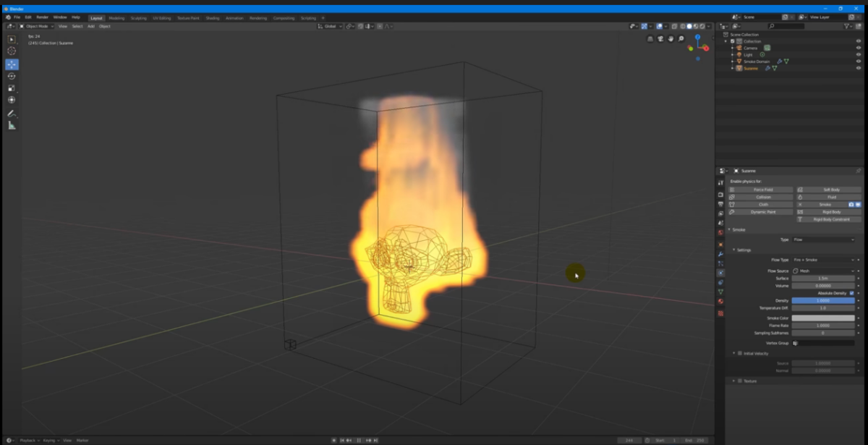Toggle the Absolute Density checkbox
868x445 pixels.
(x=852, y=293)
